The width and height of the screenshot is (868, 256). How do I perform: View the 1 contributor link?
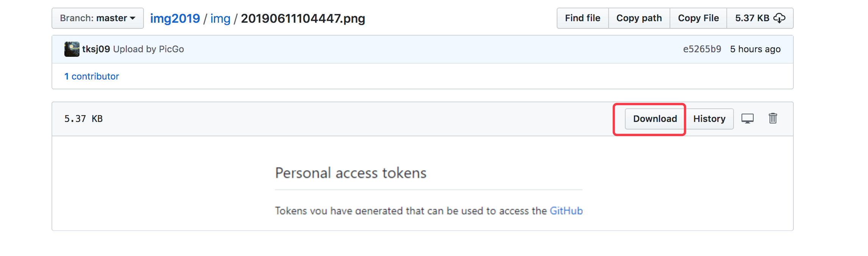point(92,76)
